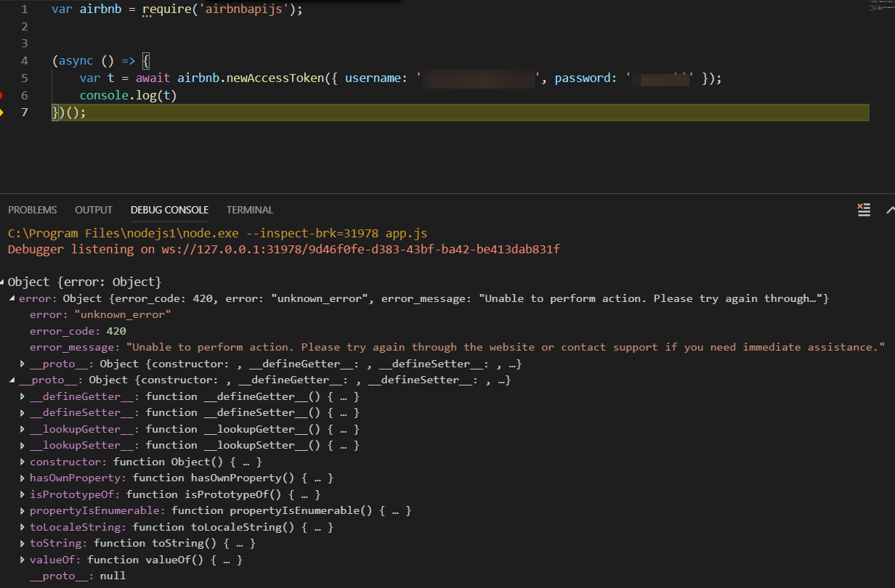Expand the valueOf function node
Image resolution: width=895 pixels, height=588 pixels.
point(23,560)
